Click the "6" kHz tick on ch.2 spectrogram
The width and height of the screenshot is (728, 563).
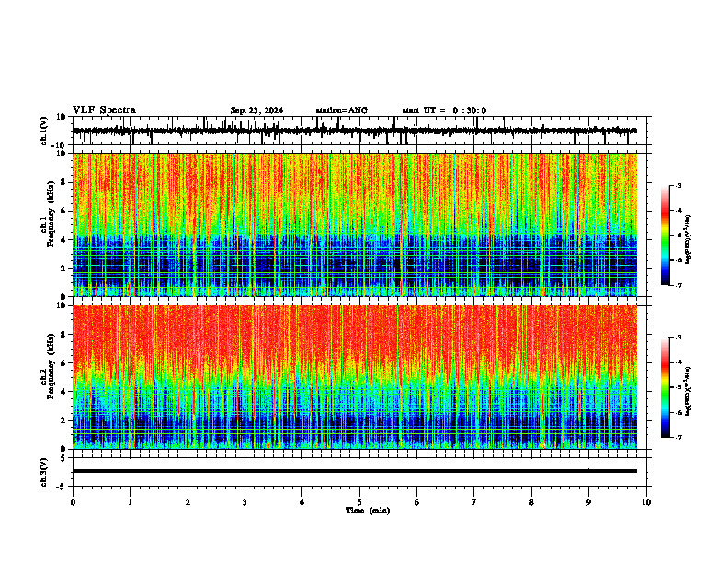[x=64, y=363]
